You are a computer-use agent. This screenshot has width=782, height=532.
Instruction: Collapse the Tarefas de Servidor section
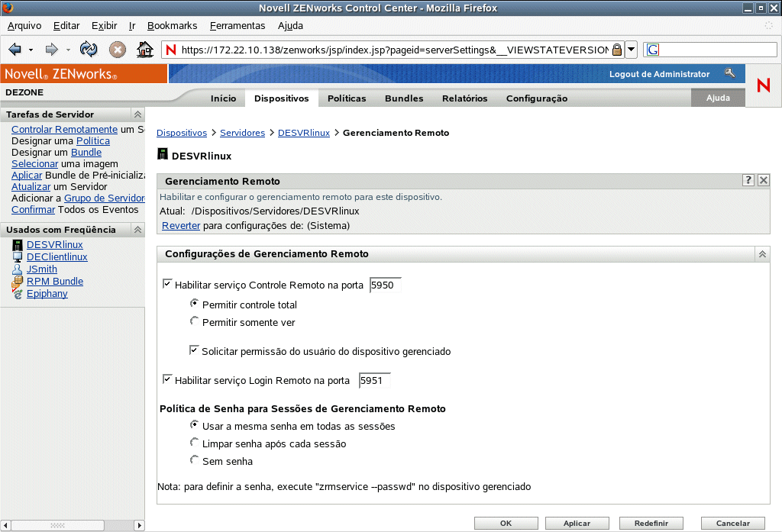[x=137, y=114]
